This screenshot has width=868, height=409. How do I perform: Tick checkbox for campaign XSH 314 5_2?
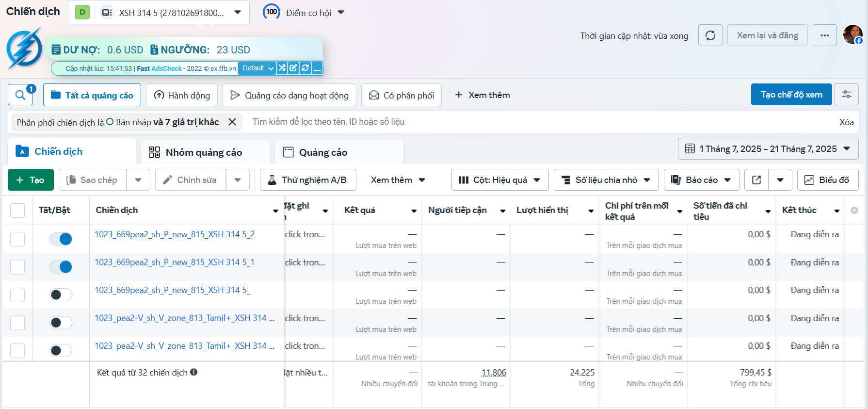(17, 239)
